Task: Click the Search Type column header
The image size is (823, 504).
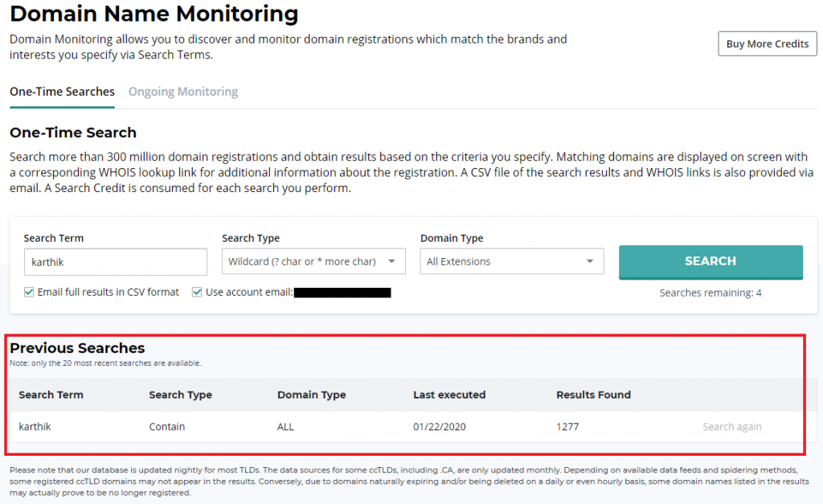Action: pyautogui.click(x=181, y=395)
